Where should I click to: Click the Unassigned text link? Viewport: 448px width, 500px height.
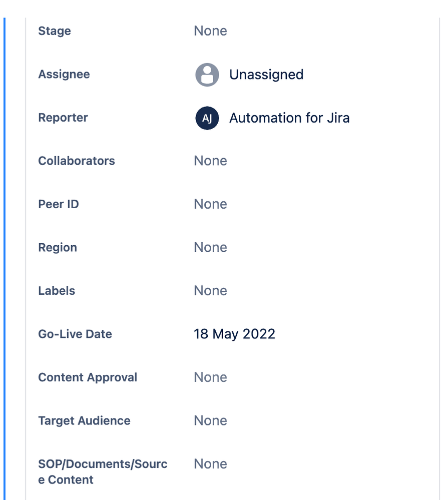tap(266, 74)
